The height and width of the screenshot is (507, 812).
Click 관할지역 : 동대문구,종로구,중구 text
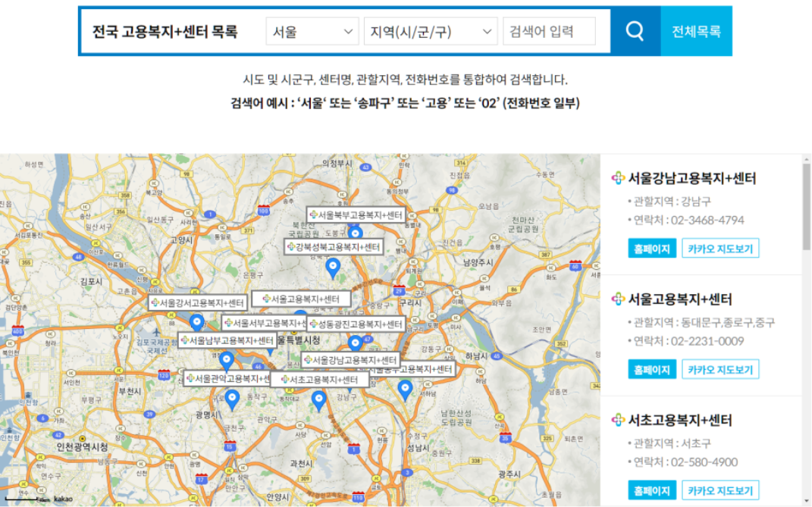coord(704,323)
